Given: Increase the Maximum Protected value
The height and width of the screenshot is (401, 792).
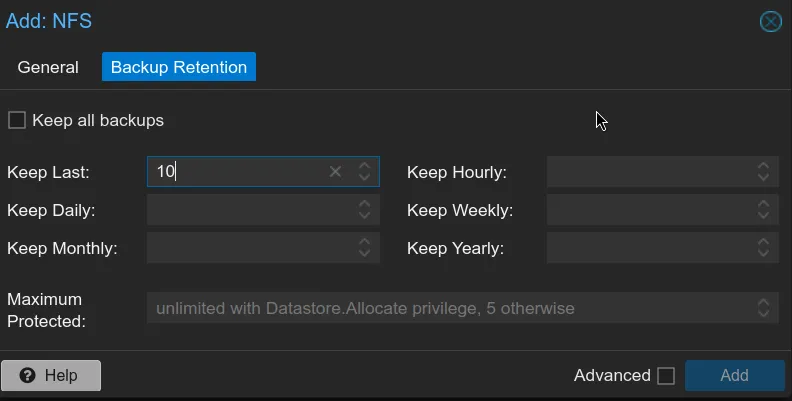Looking at the screenshot, I should point(764,302).
